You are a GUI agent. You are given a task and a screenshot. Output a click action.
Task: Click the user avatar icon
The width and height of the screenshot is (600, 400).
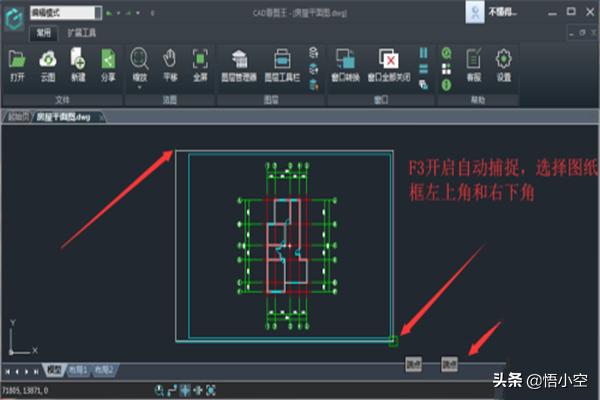pyautogui.click(x=475, y=12)
